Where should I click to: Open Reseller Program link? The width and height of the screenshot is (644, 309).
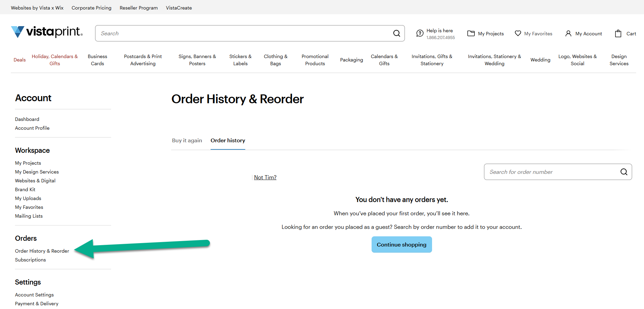coord(139,8)
